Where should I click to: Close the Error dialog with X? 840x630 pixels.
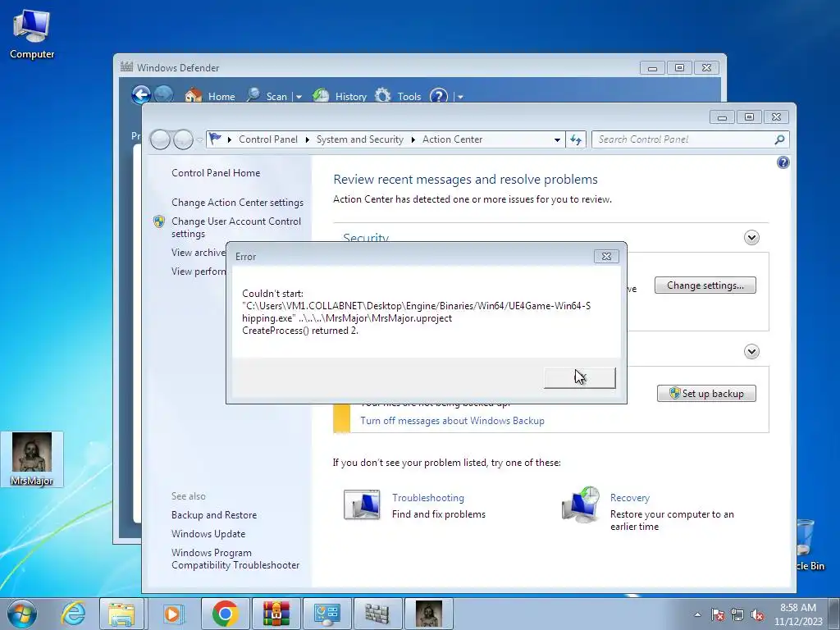(x=606, y=257)
